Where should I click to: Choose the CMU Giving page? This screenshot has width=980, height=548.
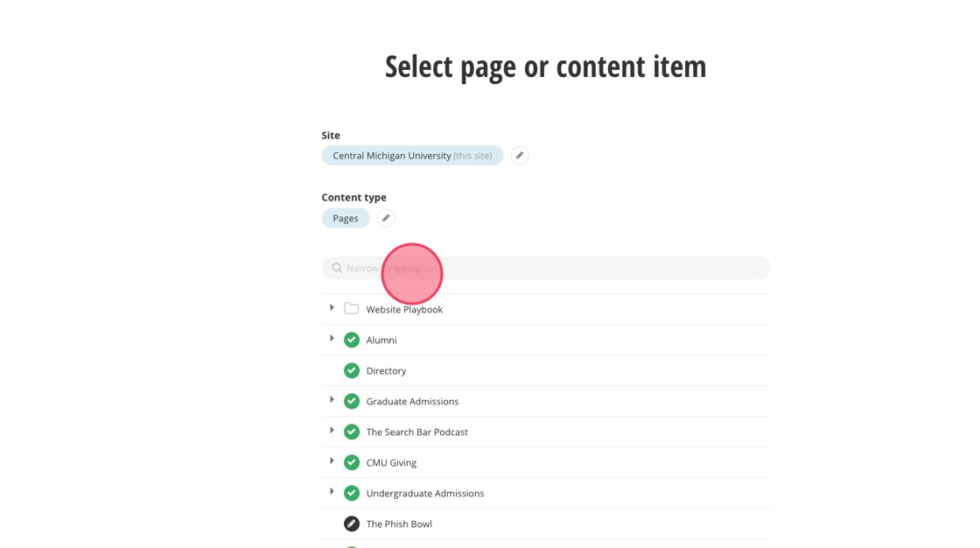391,463
